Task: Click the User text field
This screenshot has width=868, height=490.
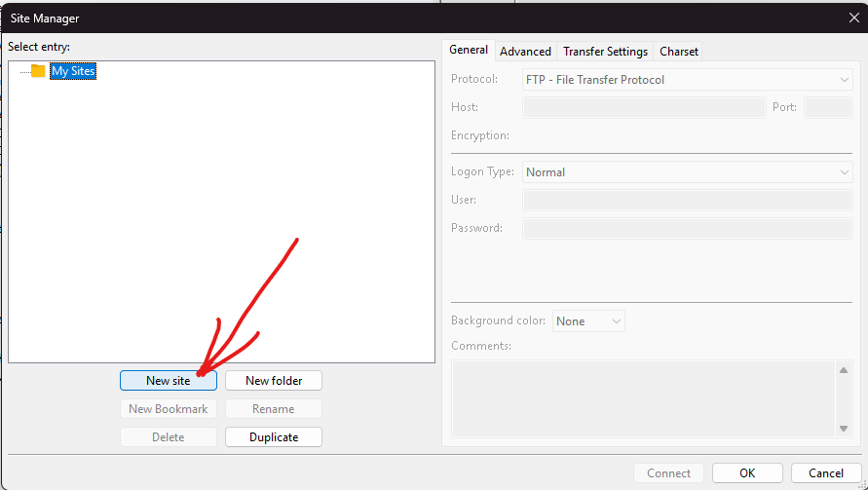Action: click(687, 201)
